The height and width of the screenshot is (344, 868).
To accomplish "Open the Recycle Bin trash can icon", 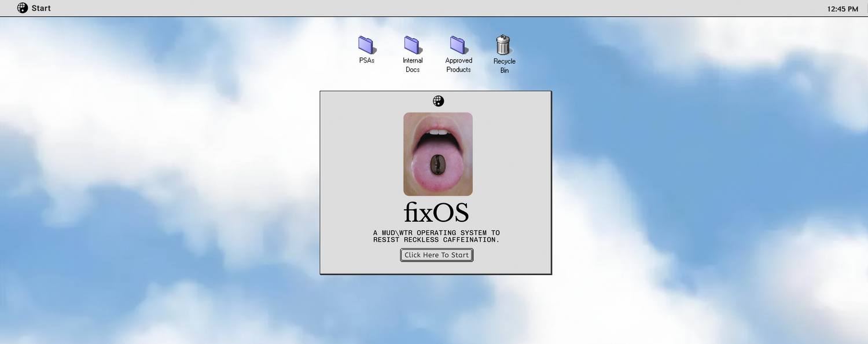I will pos(503,45).
